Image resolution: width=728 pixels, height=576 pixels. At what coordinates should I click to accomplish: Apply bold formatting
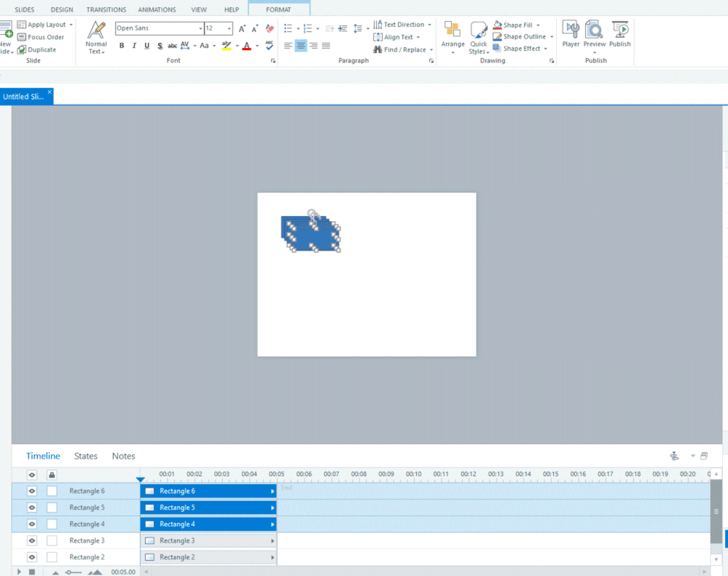pos(122,46)
